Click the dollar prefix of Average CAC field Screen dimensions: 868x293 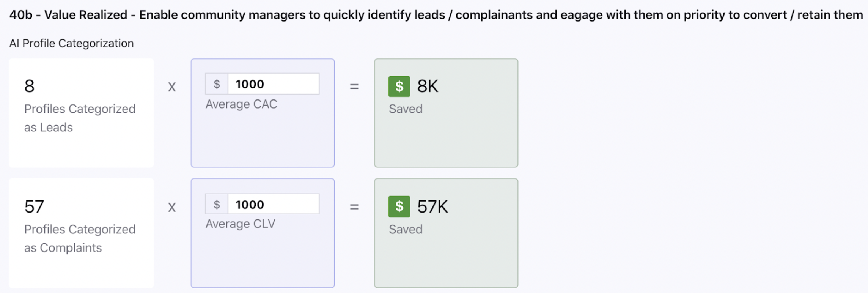tap(217, 84)
